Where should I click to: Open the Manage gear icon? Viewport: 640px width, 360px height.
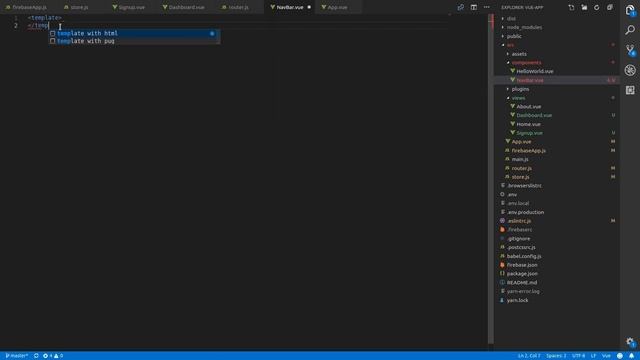pos(630,342)
